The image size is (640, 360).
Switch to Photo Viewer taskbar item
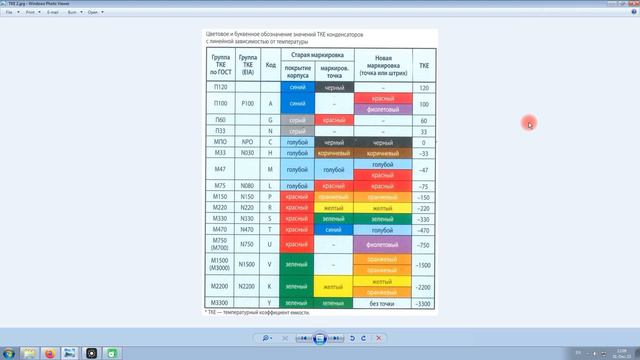point(70,353)
